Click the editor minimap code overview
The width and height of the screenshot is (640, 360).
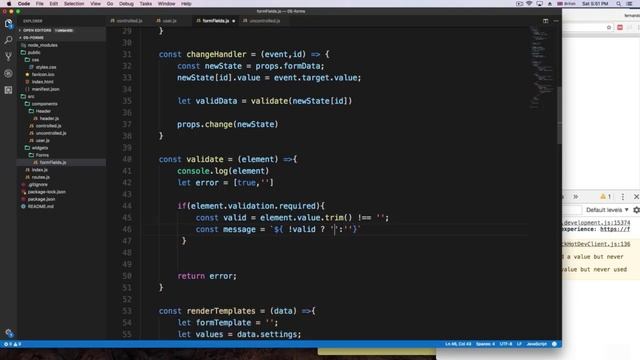pyautogui.click(x=542, y=67)
